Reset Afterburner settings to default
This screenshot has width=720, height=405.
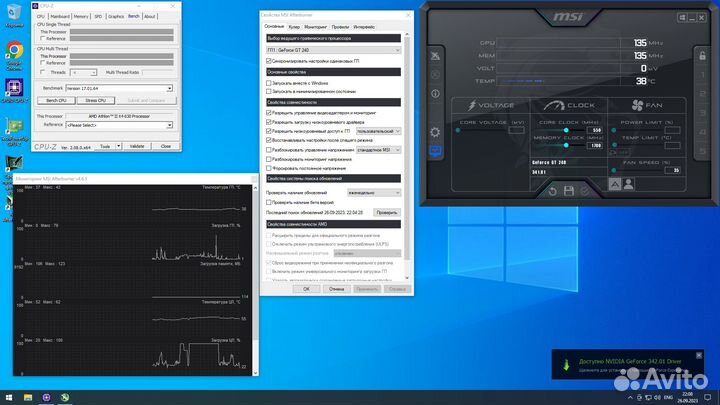click(x=553, y=191)
